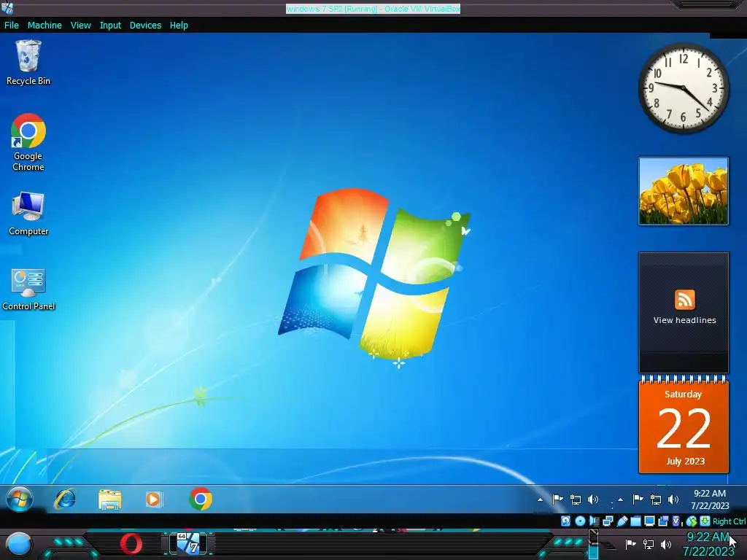The image size is (747, 560).
Task: Click the VirtualBox optical disk indicator
Action: pyautogui.click(x=580, y=521)
